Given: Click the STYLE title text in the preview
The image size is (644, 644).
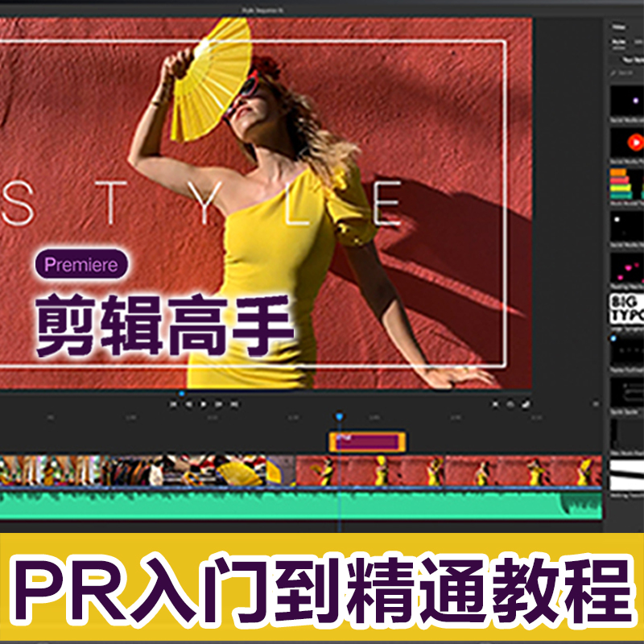Looking at the screenshot, I should (202, 204).
